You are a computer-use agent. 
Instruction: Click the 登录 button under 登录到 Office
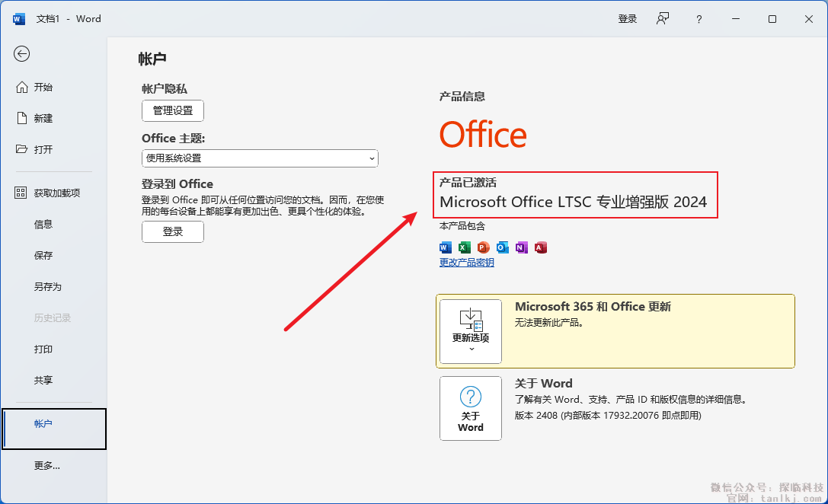tap(173, 231)
